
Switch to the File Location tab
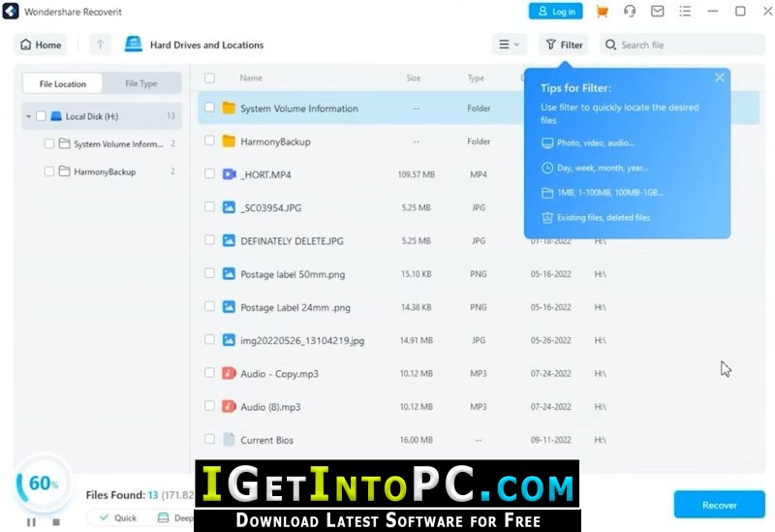pyautogui.click(x=63, y=84)
